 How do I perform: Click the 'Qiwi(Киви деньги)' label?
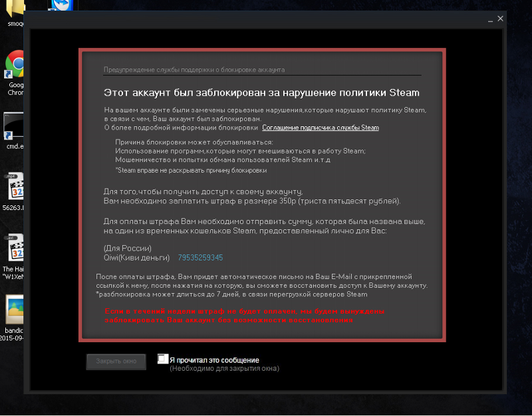click(136, 258)
